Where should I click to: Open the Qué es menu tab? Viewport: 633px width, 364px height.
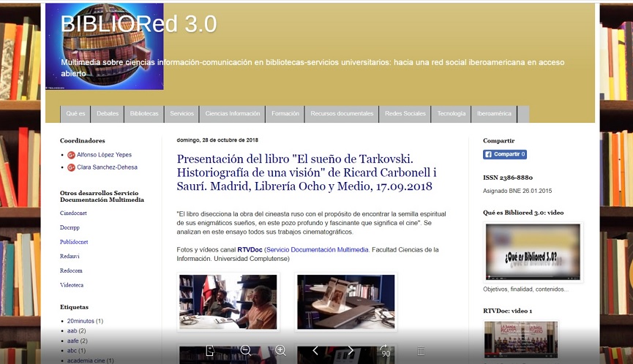coord(75,114)
